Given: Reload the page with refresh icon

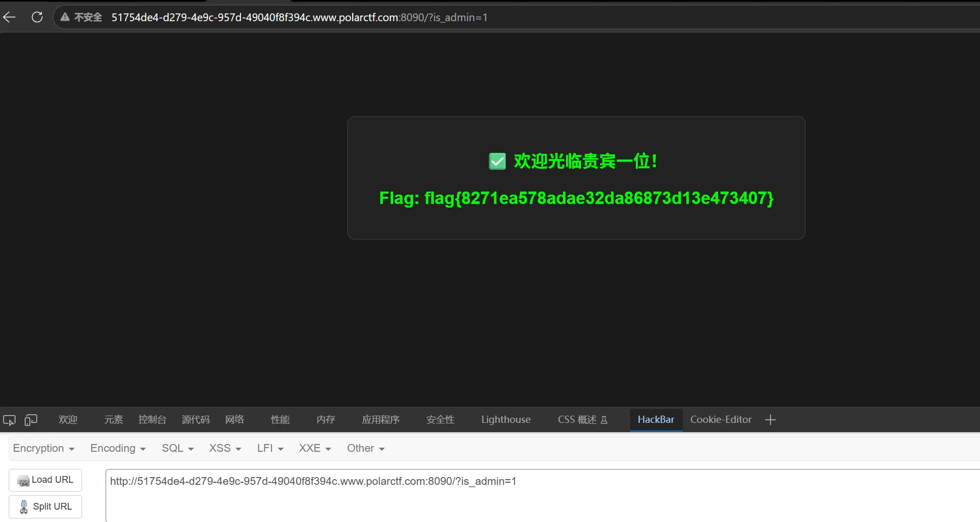Looking at the screenshot, I should tap(37, 17).
